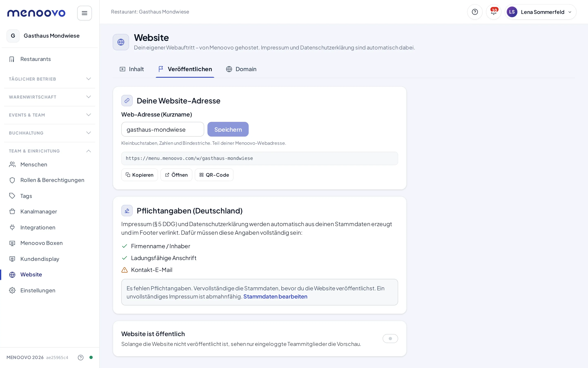Toggle the Website ist öffentlich switch
Viewport: 588px width, 368px height.
tap(390, 339)
